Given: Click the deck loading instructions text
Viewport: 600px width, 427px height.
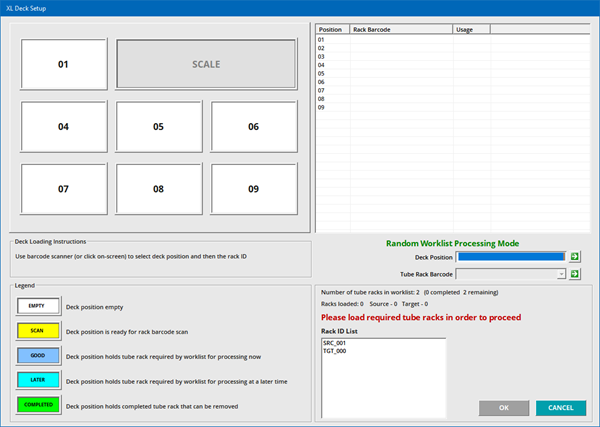Looking at the screenshot, I should pos(131,256).
